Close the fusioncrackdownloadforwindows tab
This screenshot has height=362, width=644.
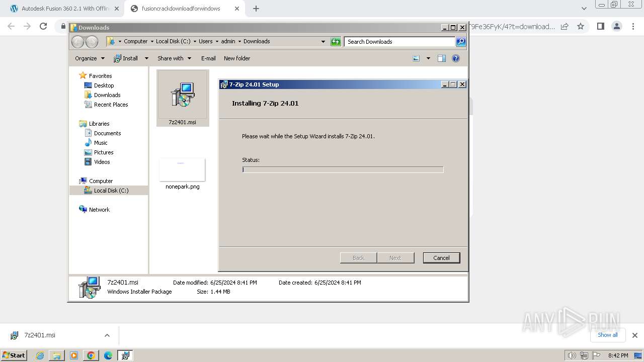click(x=237, y=9)
